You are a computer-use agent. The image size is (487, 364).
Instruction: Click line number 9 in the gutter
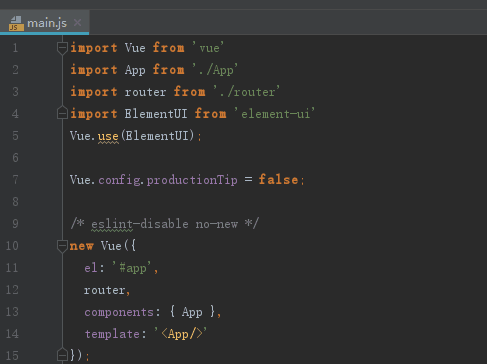(x=15, y=224)
